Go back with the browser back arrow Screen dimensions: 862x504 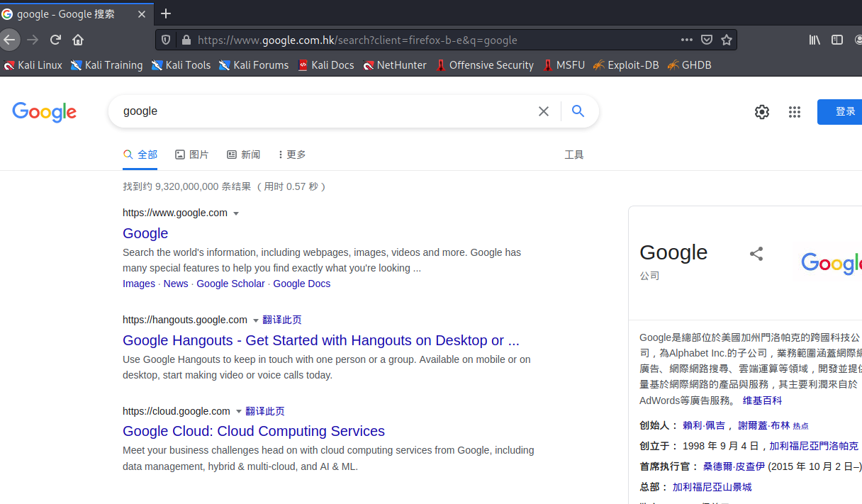9,40
